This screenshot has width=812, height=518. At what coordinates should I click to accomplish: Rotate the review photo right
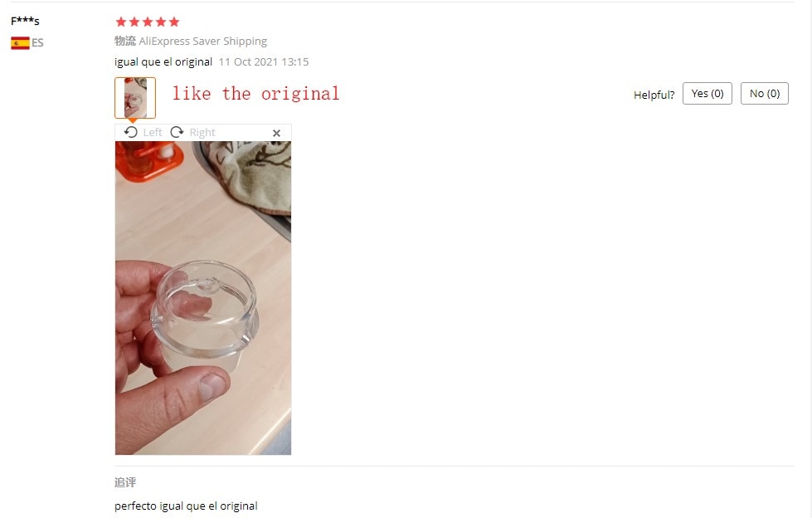tap(177, 132)
